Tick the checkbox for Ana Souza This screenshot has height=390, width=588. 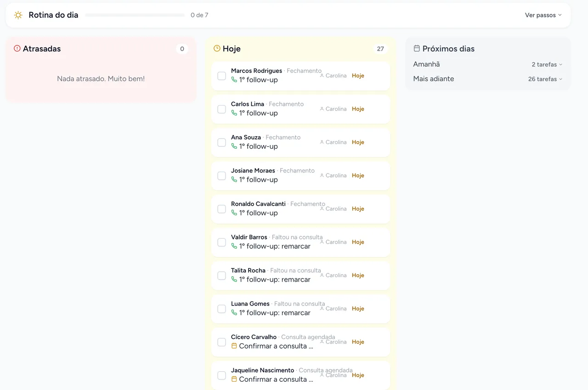pos(221,142)
